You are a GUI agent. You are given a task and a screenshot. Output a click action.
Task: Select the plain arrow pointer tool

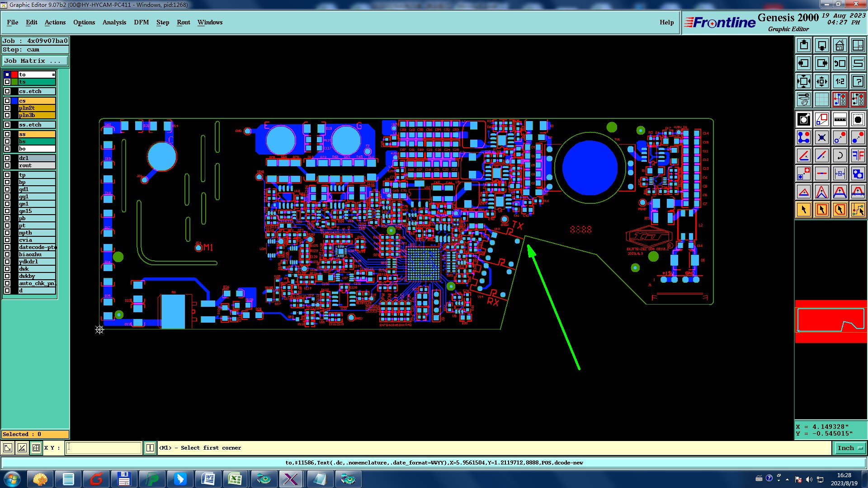click(x=804, y=210)
